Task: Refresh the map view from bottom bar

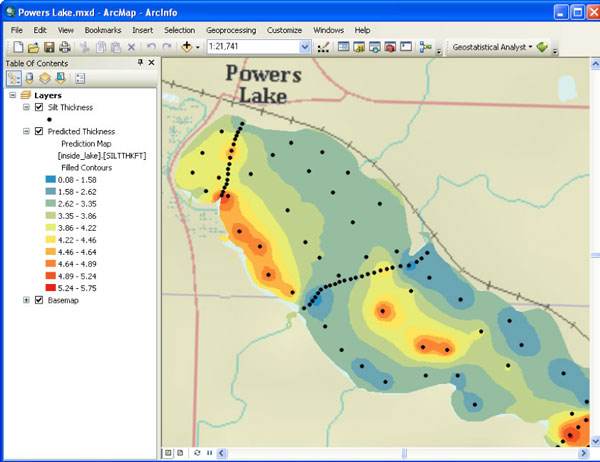Action: tap(197, 454)
